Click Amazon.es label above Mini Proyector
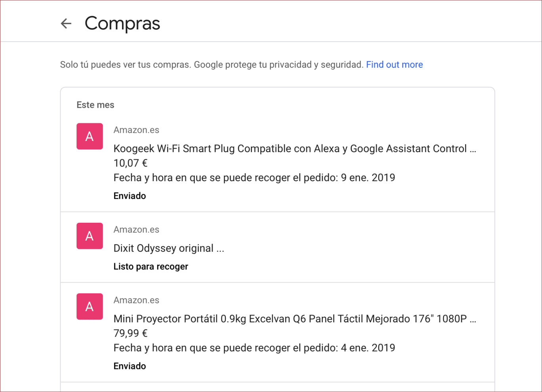The image size is (542, 392). 136,300
